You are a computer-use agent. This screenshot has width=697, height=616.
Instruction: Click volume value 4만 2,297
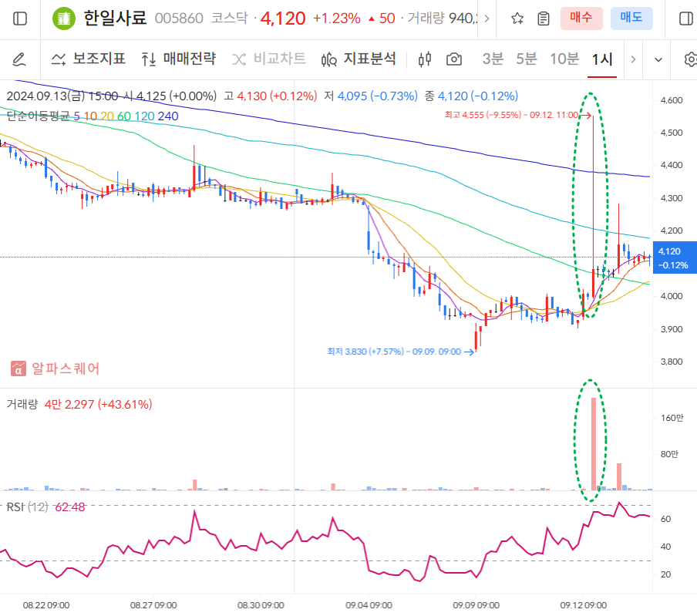pos(98,405)
